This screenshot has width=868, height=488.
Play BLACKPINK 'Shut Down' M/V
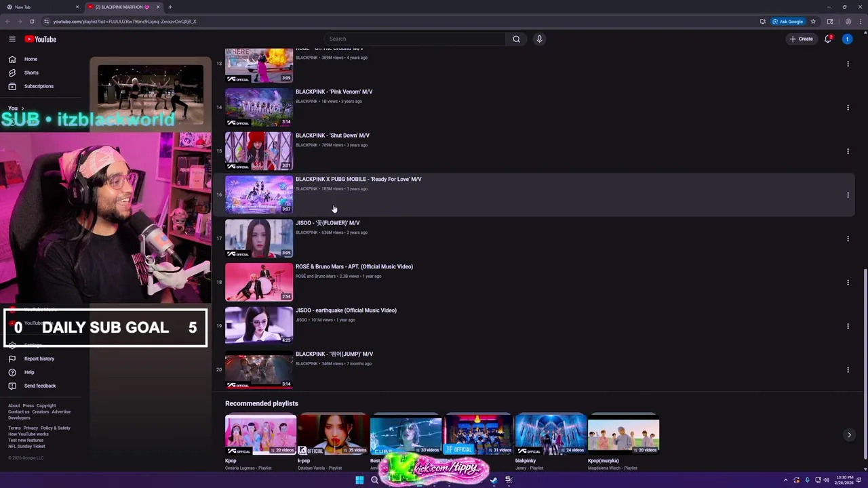[x=332, y=136]
